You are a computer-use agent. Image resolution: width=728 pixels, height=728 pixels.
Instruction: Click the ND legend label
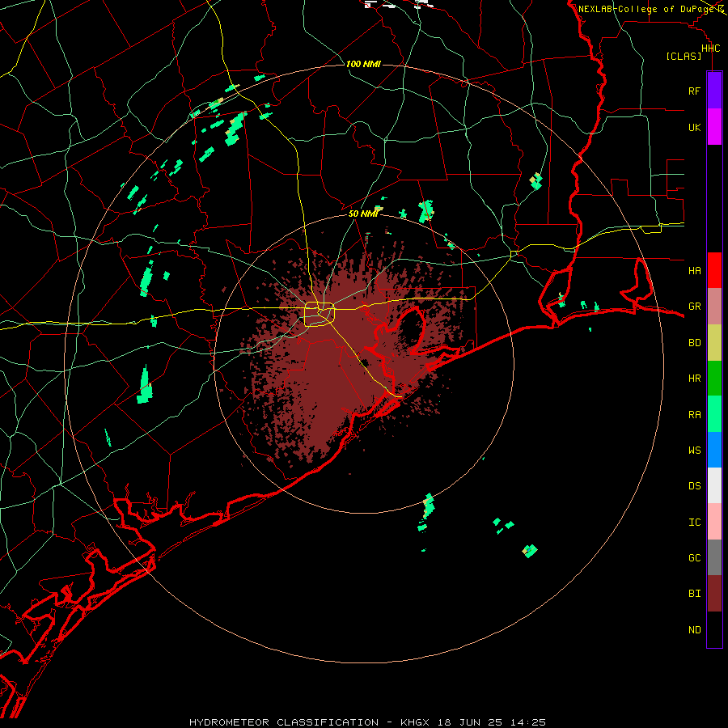coord(694,630)
